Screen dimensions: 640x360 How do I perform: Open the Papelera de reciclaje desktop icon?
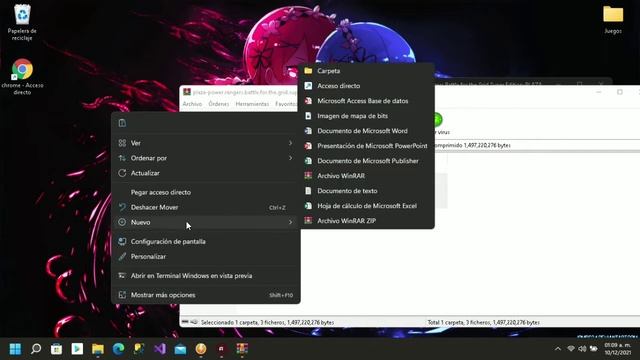click(x=22, y=22)
